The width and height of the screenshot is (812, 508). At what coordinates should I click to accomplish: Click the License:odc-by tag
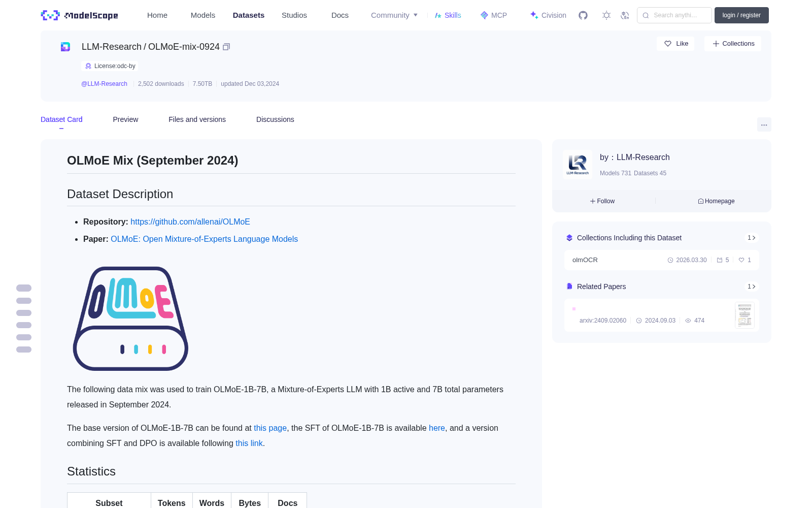(x=110, y=66)
